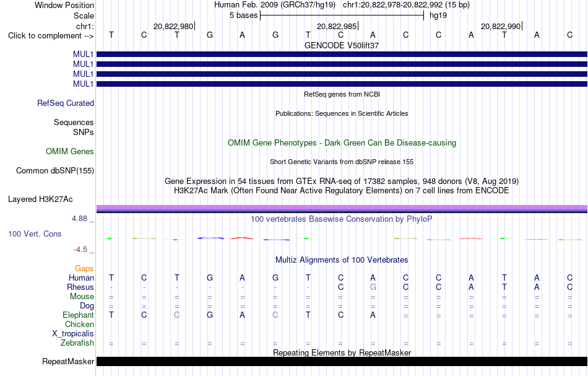Image resolution: width=588 pixels, height=376 pixels.
Task: Click the 20,822,980 coordinate marker
Action: (x=173, y=26)
